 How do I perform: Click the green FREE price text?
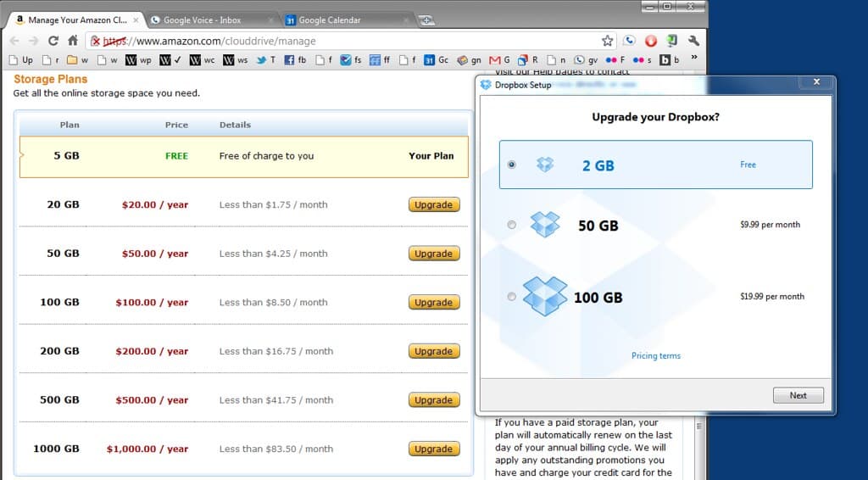tap(176, 156)
